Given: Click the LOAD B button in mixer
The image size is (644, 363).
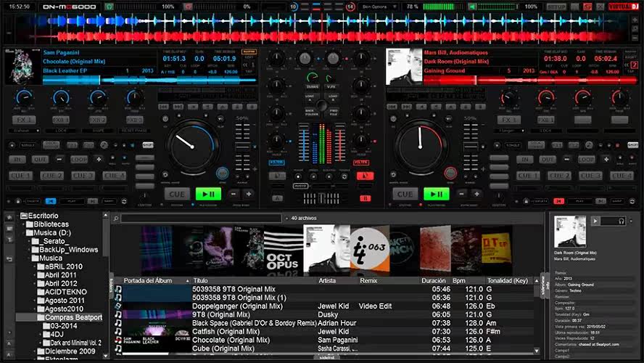Looking at the screenshot, I should click(x=333, y=98).
